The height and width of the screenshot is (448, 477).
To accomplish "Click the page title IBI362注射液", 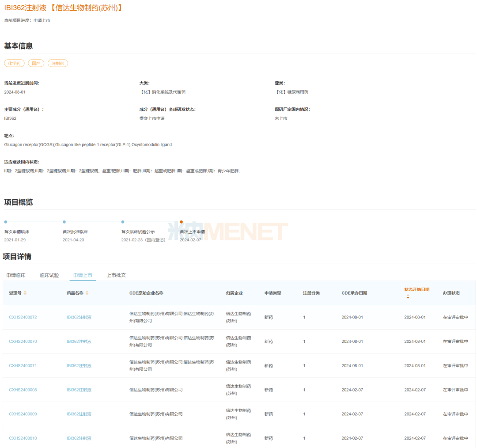I will pos(25,8).
